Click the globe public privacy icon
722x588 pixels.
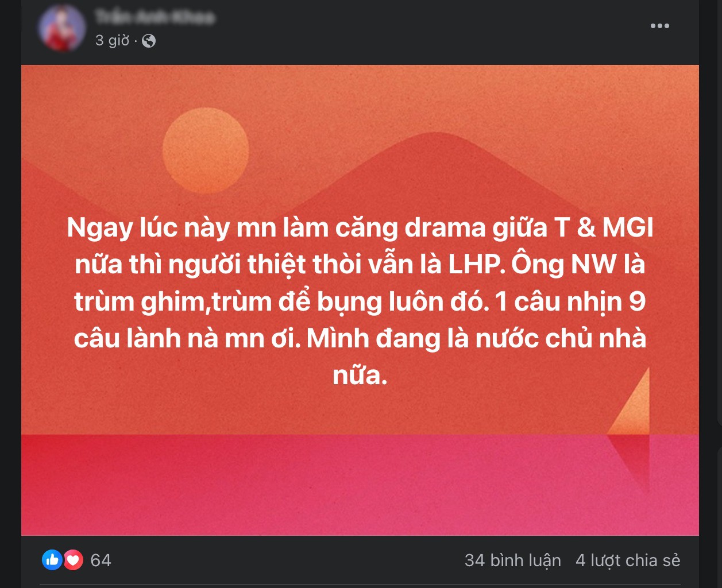click(x=149, y=41)
